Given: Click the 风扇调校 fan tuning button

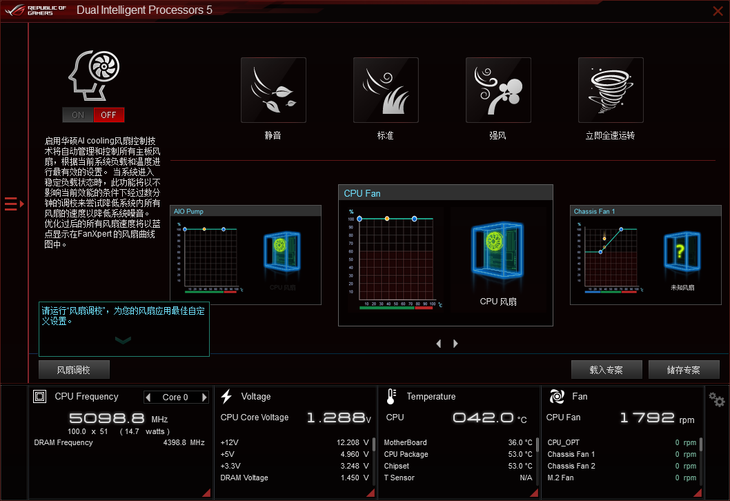Looking at the screenshot, I should (73, 370).
